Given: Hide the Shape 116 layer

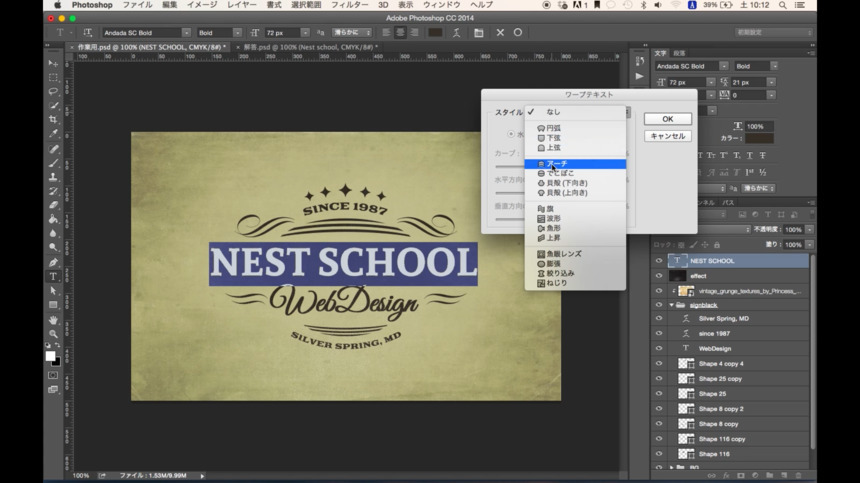Looking at the screenshot, I should pyautogui.click(x=659, y=454).
